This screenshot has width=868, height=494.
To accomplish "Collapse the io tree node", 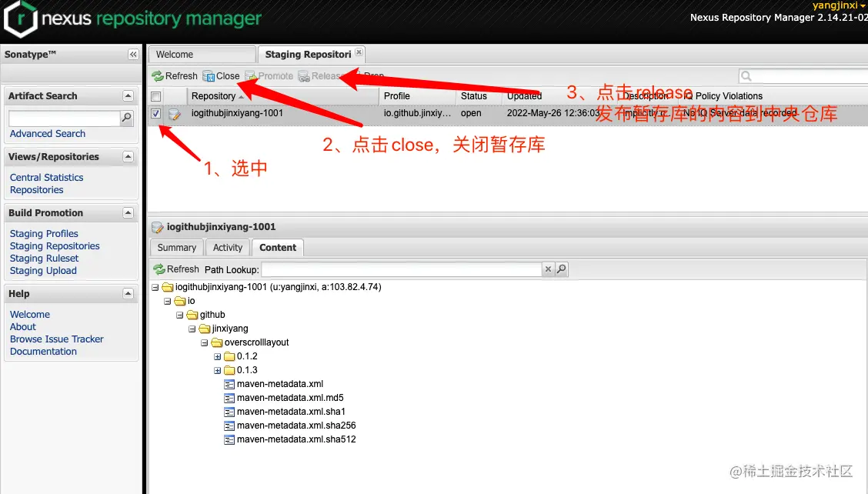I will click(168, 302).
